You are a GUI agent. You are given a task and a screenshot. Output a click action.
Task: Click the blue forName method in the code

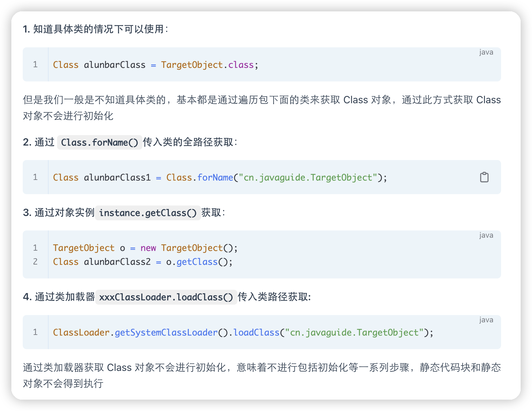(215, 178)
